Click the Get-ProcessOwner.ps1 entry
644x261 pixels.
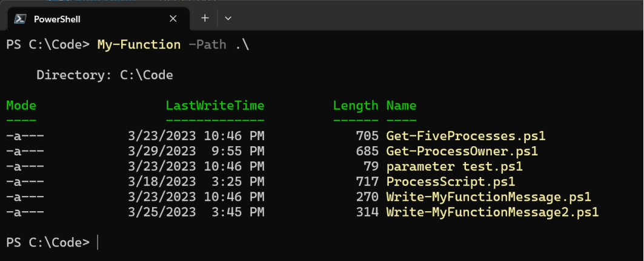(462, 152)
